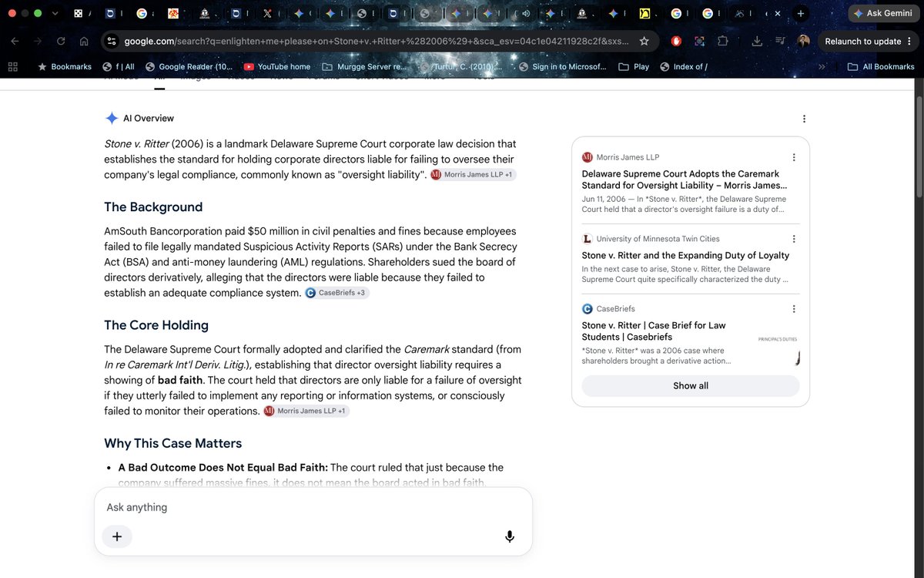
Task: Open the media controls icon in the toolbar
Action: click(x=781, y=42)
